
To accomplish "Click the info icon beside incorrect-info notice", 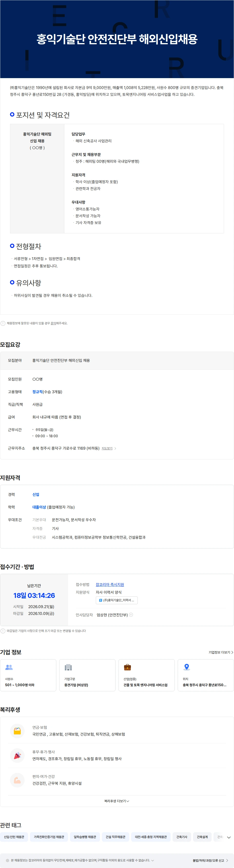I will pyautogui.click(x=3, y=323).
